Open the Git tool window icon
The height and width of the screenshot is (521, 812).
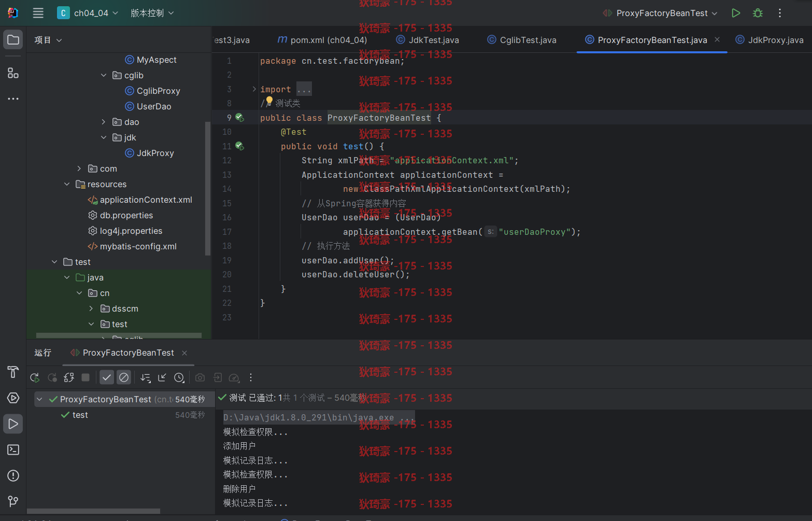click(x=13, y=501)
